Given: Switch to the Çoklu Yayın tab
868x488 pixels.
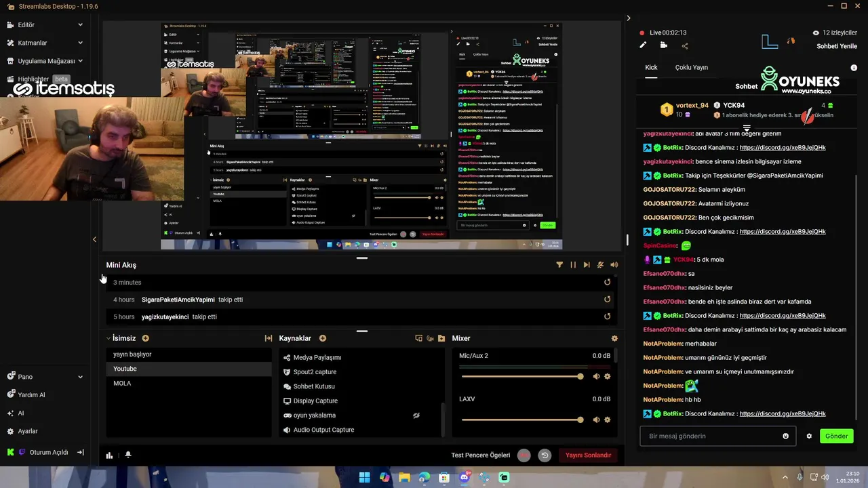Looking at the screenshot, I should point(691,67).
